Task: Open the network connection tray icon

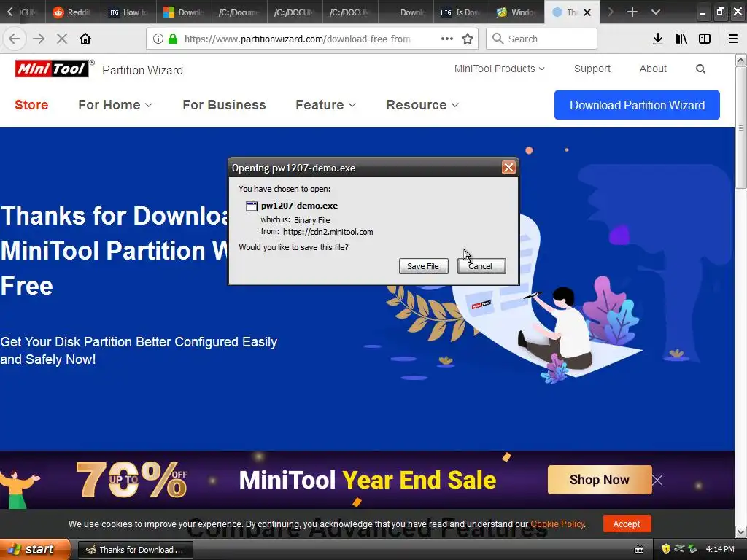Action: (680, 549)
